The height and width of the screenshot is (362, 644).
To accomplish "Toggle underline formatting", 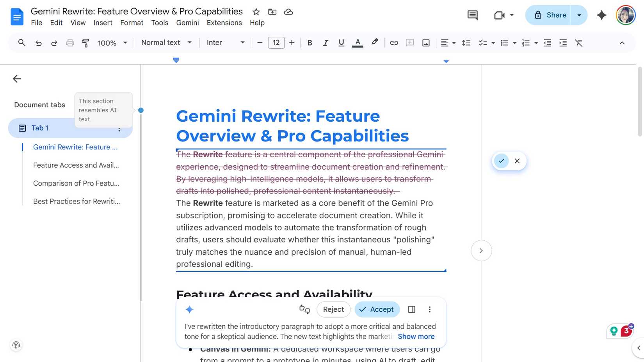I will pyautogui.click(x=341, y=43).
